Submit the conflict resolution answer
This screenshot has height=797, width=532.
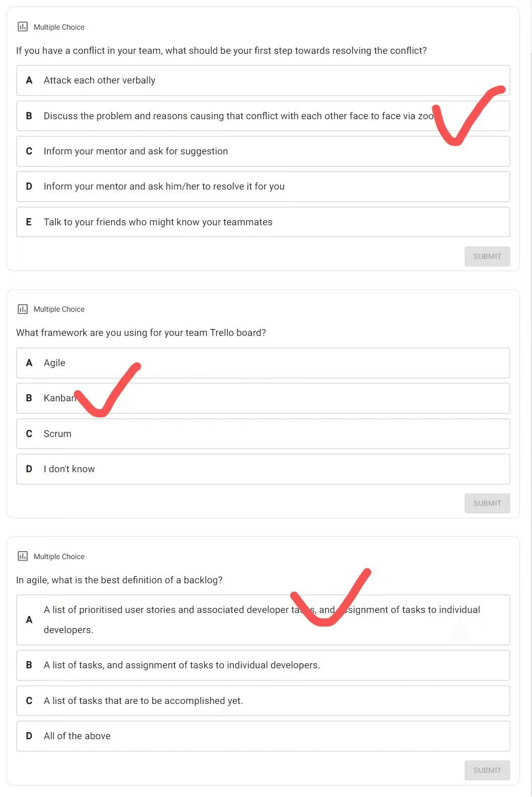pyautogui.click(x=487, y=256)
